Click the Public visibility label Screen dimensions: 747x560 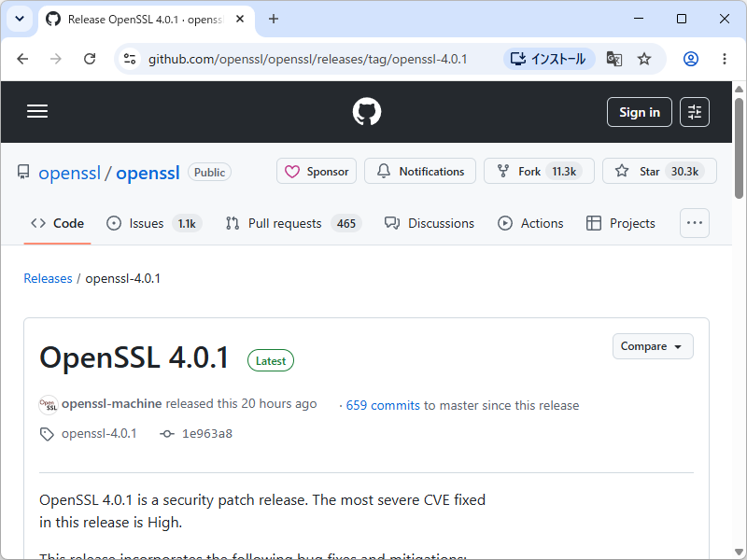pos(209,173)
